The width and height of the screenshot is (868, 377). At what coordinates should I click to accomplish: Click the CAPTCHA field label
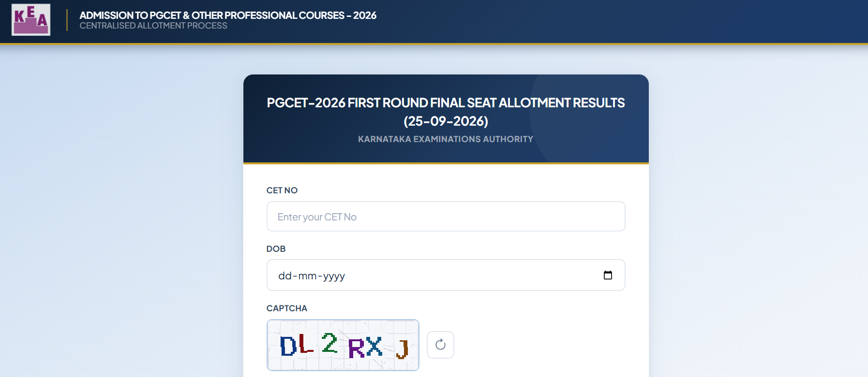tap(287, 308)
